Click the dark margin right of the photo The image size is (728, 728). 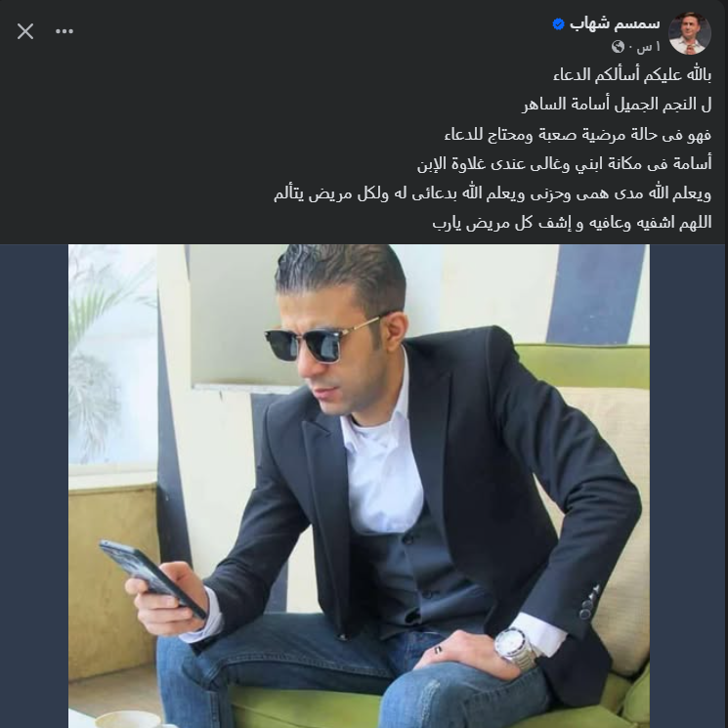pos(687,486)
